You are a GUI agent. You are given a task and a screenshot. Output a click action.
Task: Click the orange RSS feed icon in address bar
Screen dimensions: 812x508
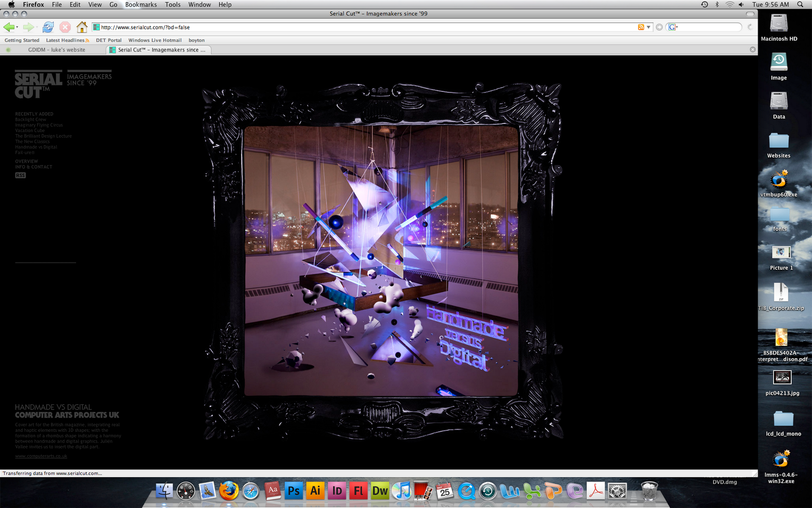[x=641, y=27]
